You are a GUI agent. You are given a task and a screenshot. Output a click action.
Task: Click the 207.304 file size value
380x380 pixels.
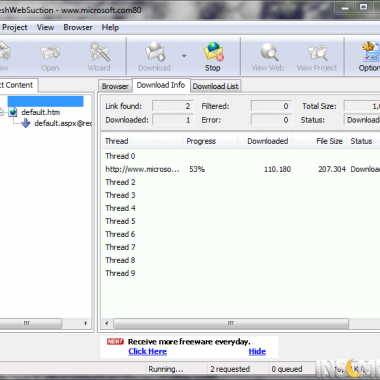point(332,169)
